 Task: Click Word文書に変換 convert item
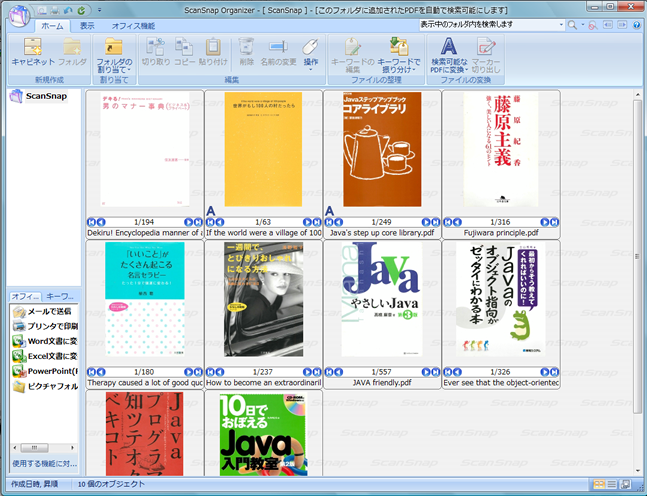45,341
